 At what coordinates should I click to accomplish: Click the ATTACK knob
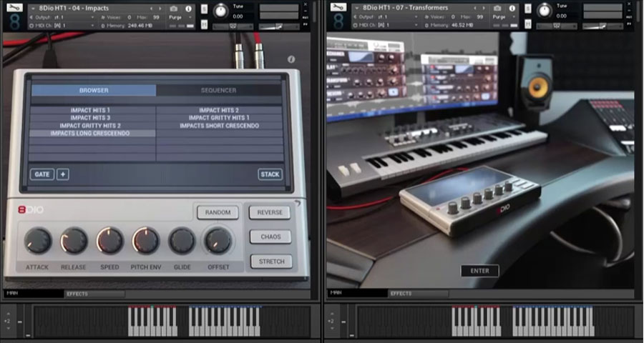click(x=38, y=241)
